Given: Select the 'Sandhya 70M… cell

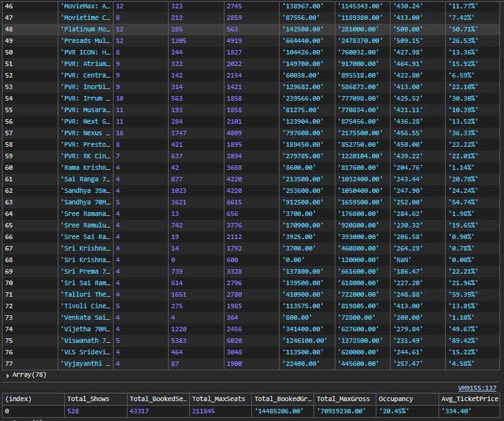Looking at the screenshot, I should pos(85,202).
